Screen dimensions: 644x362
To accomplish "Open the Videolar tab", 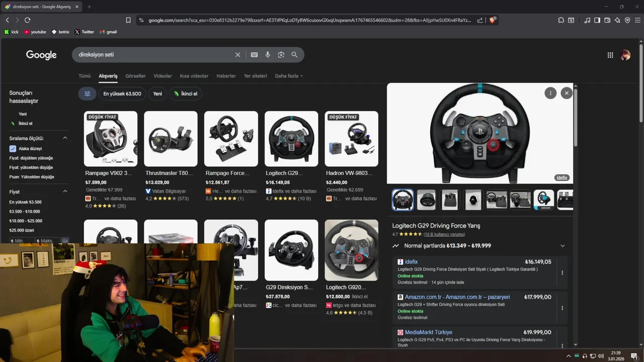I will coord(163,76).
